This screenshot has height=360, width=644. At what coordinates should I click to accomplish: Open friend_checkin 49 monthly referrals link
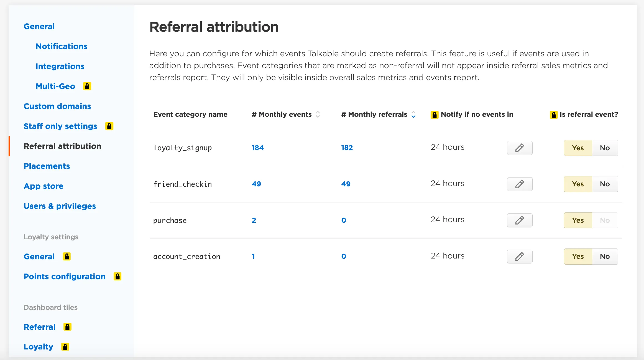click(x=346, y=184)
